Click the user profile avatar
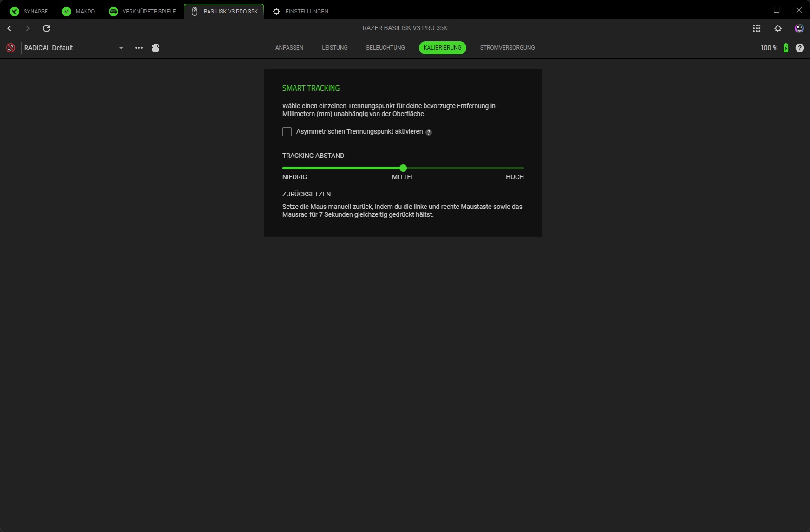This screenshot has width=810, height=532. (x=799, y=28)
